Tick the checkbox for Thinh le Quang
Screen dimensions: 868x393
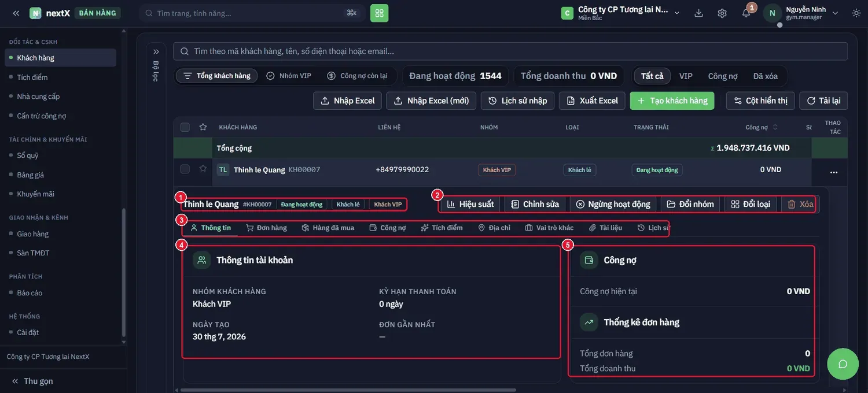coord(185,169)
